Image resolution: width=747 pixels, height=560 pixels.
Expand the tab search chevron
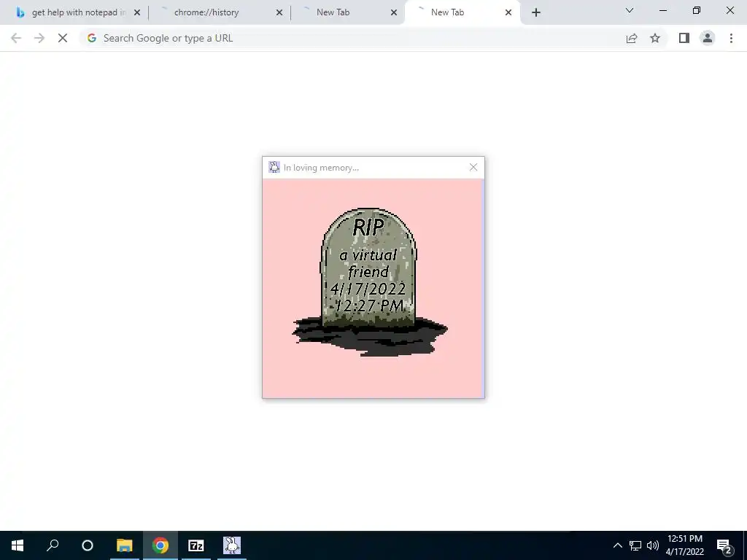[630, 10]
